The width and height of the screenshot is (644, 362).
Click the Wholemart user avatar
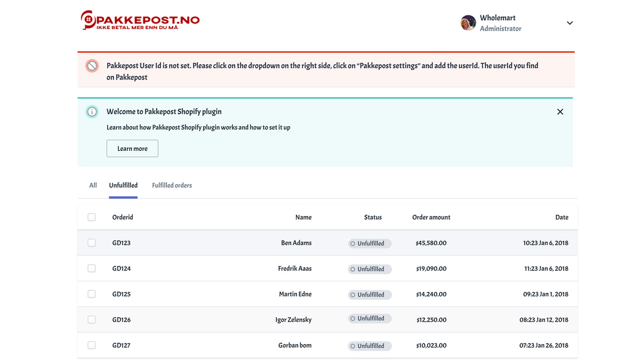(x=468, y=23)
